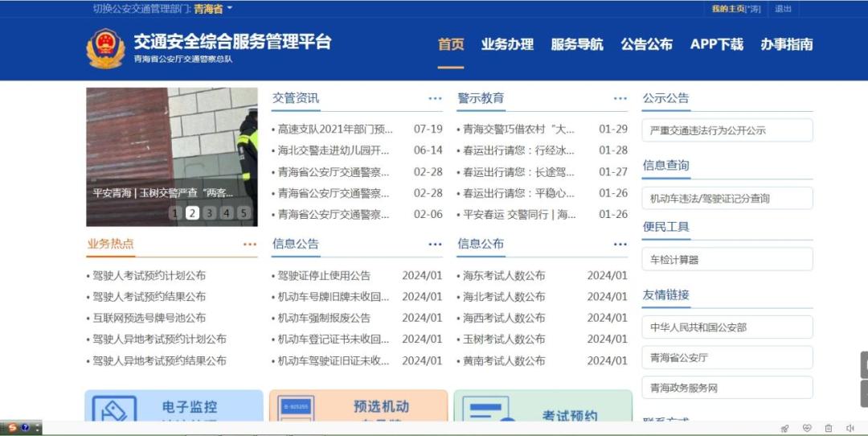Image resolution: width=868 pixels, height=436 pixels.
Task: Click the trash bin icon in the status bar
Action: pos(829,428)
